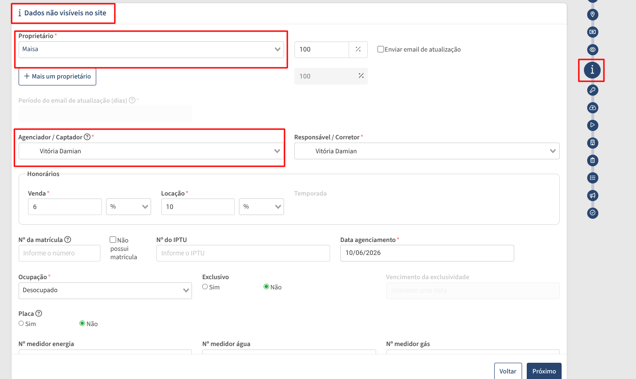
Task: Go to the video play step icon
Action: click(x=592, y=125)
